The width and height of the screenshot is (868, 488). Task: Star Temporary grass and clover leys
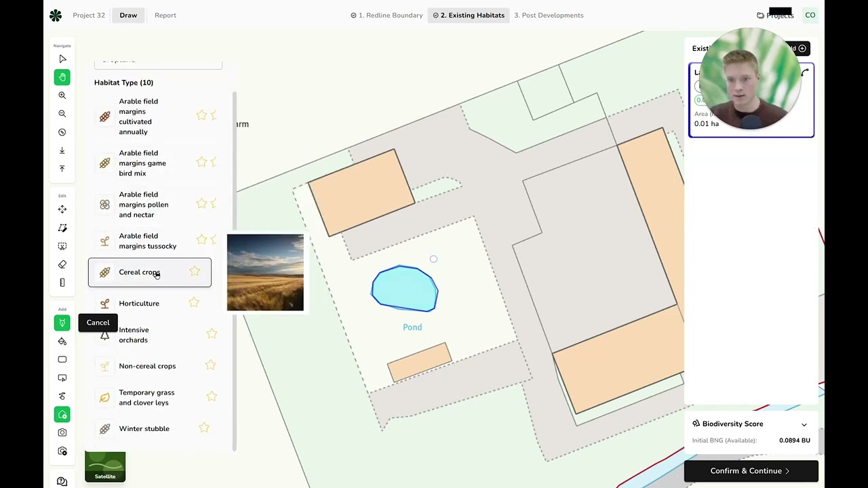212,396
